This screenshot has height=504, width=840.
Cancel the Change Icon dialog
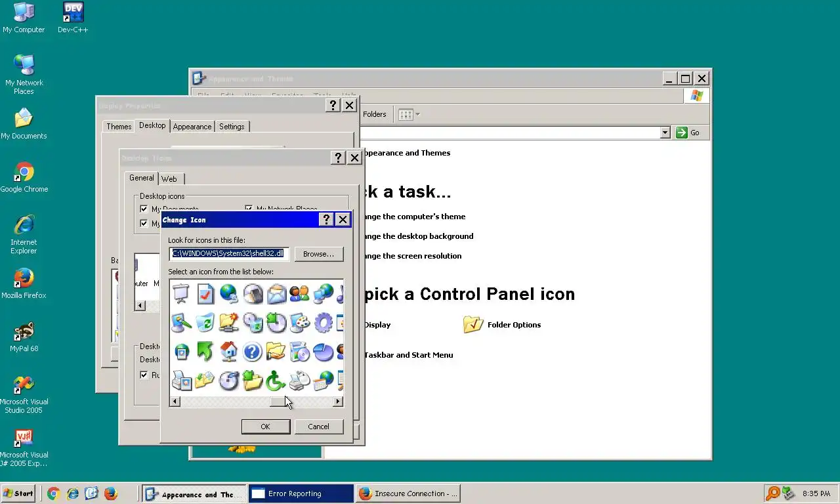318,427
